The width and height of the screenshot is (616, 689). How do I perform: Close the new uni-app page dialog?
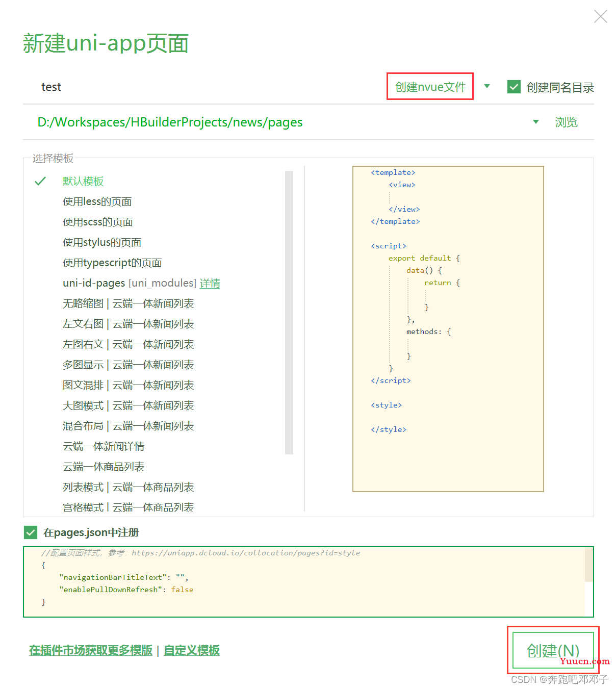600,16
